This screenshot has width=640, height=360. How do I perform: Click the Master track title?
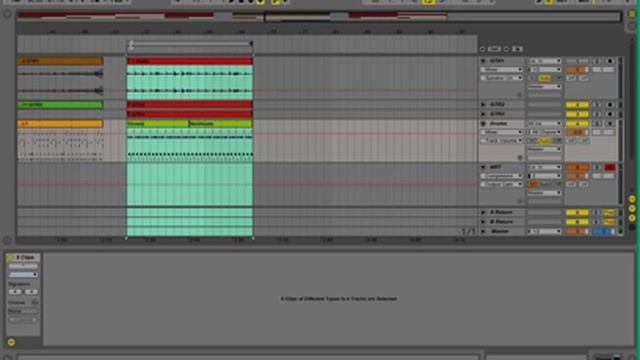point(500,231)
